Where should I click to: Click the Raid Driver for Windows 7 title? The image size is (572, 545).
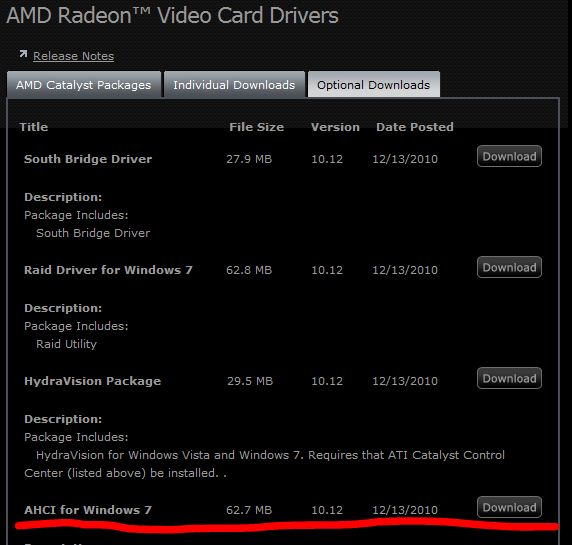[108, 270]
